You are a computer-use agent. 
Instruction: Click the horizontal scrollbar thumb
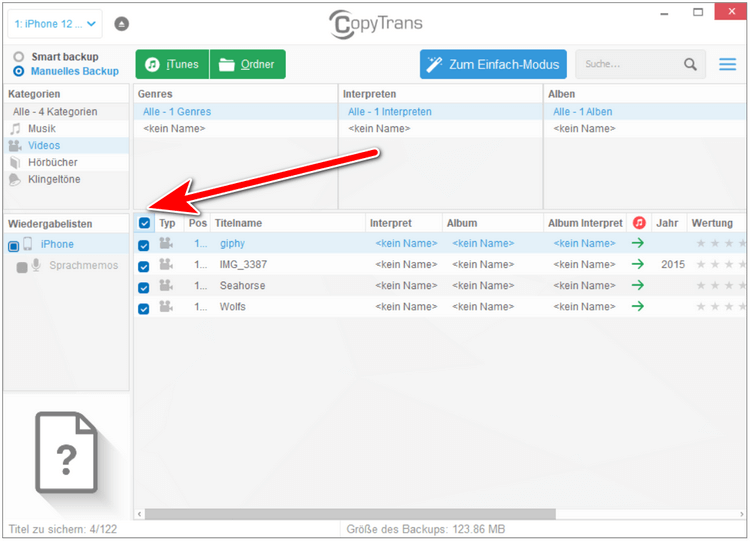pyautogui.click(x=350, y=514)
